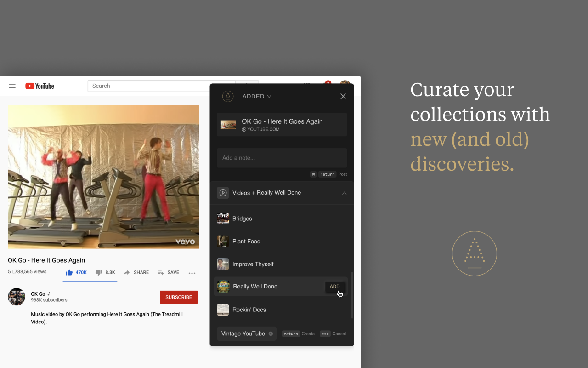Click the OK Go treadmill video player
Image resolution: width=588 pixels, height=368 pixels.
tap(103, 177)
